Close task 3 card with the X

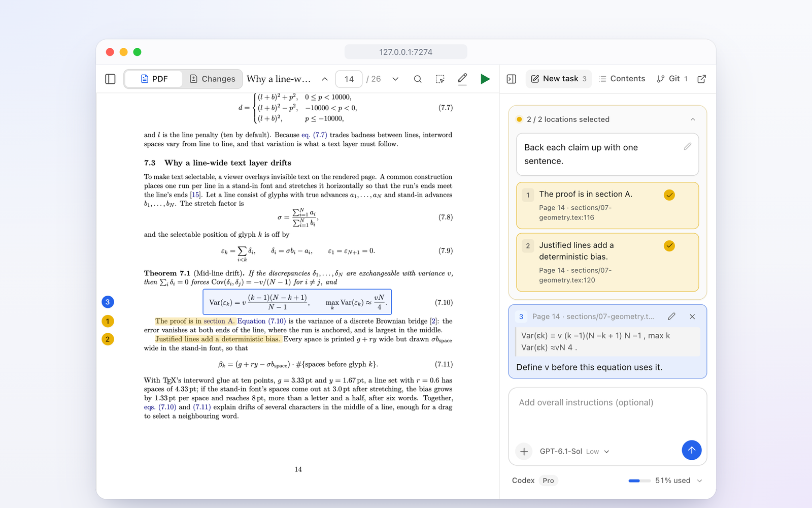[x=692, y=316]
